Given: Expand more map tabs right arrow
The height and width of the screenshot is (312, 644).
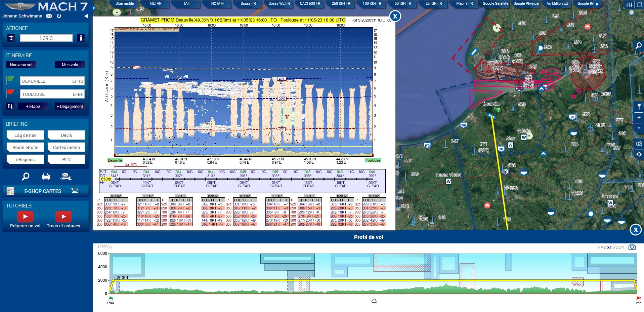Looking at the screenshot, I should coord(597,4).
